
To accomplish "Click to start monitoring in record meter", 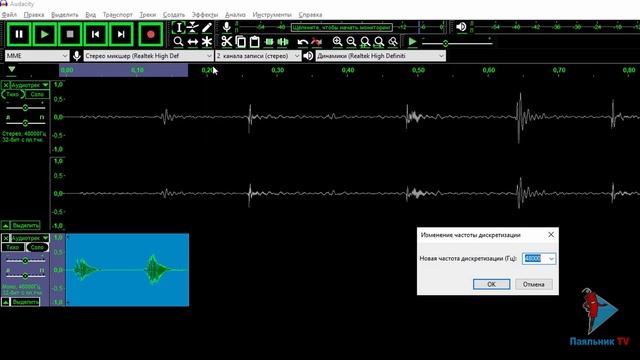I will coord(342,27).
